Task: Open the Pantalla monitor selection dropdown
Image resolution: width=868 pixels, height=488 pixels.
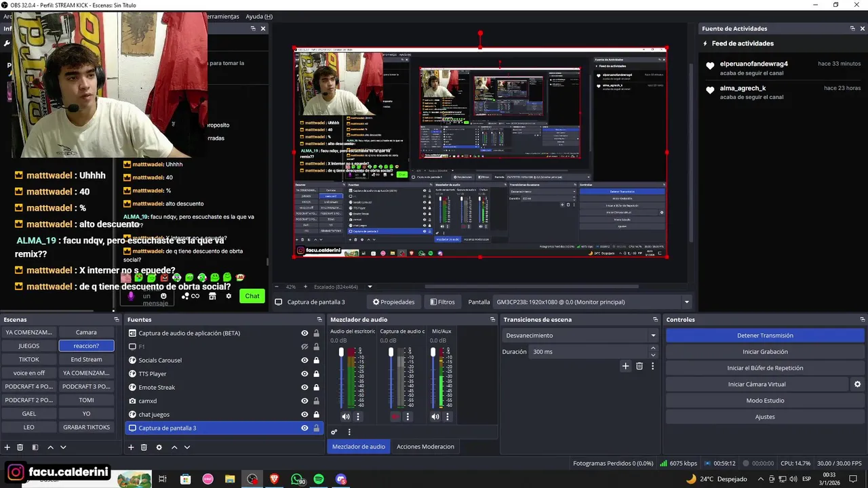Action: click(593, 302)
